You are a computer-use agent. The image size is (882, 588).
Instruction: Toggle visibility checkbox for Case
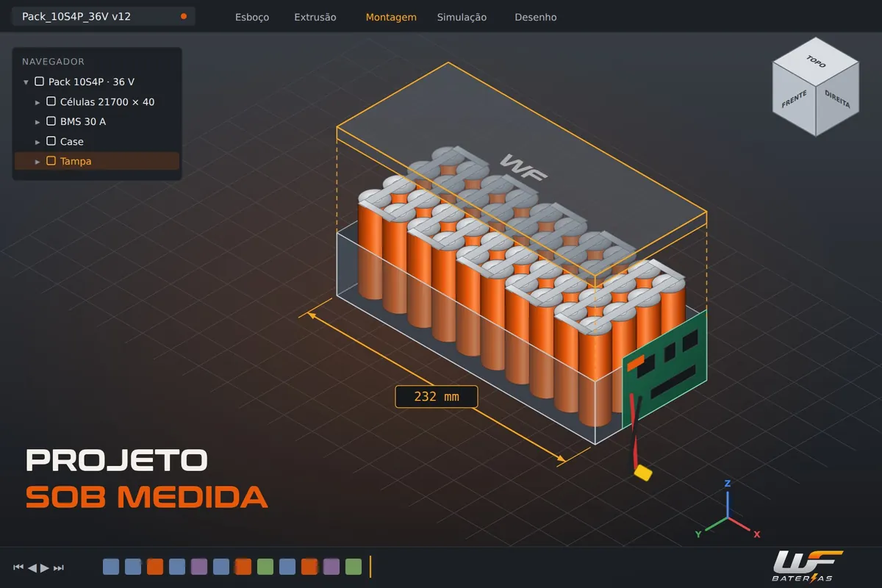pos(51,141)
